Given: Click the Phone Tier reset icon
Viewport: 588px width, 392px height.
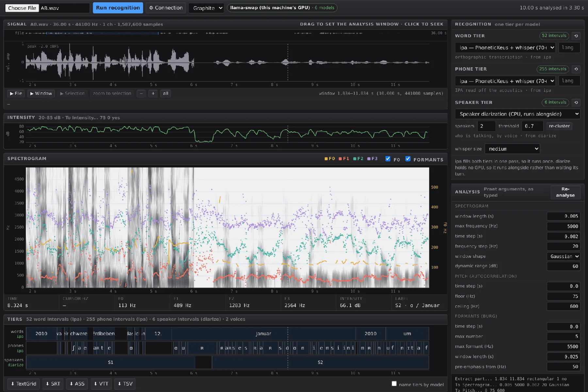Looking at the screenshot, I should point(576,69).
